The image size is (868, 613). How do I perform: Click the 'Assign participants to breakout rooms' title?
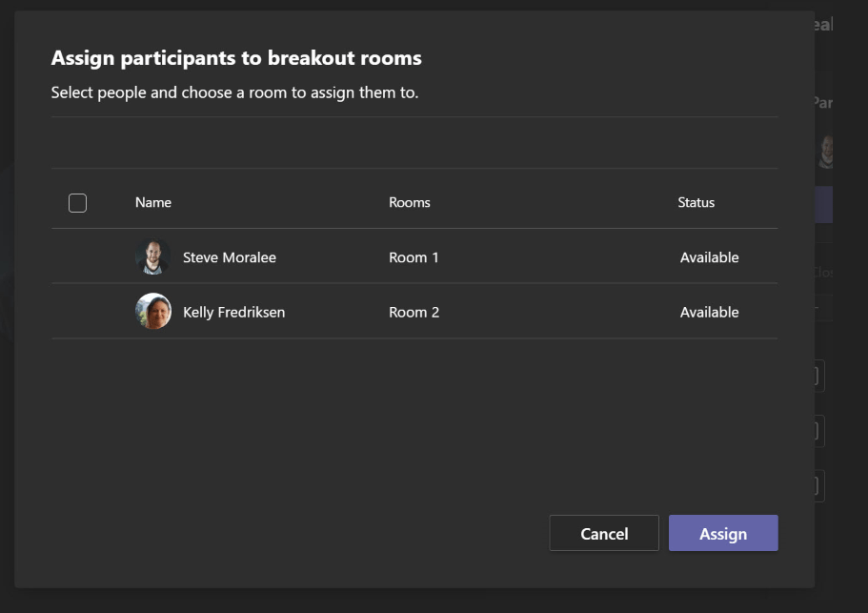[x=236, y=58]
